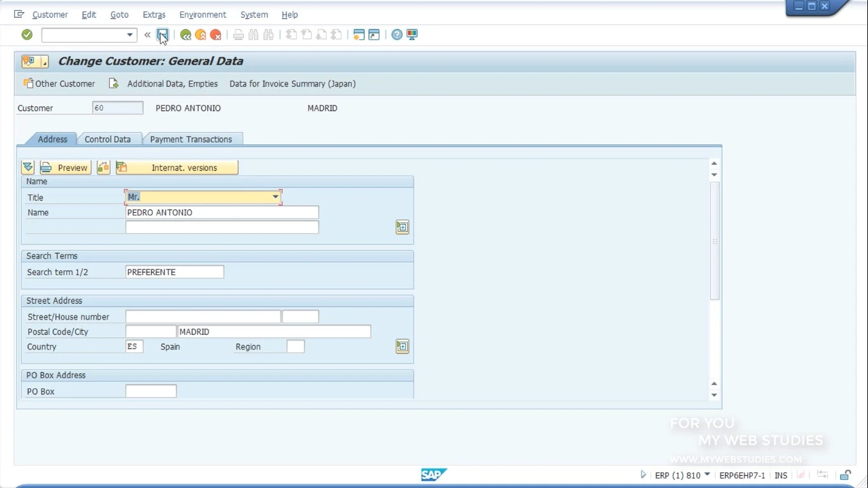Screen dimensions: 868x488
Task: Click the Find Next binoculars icon
Action: [x=268, y=35]
